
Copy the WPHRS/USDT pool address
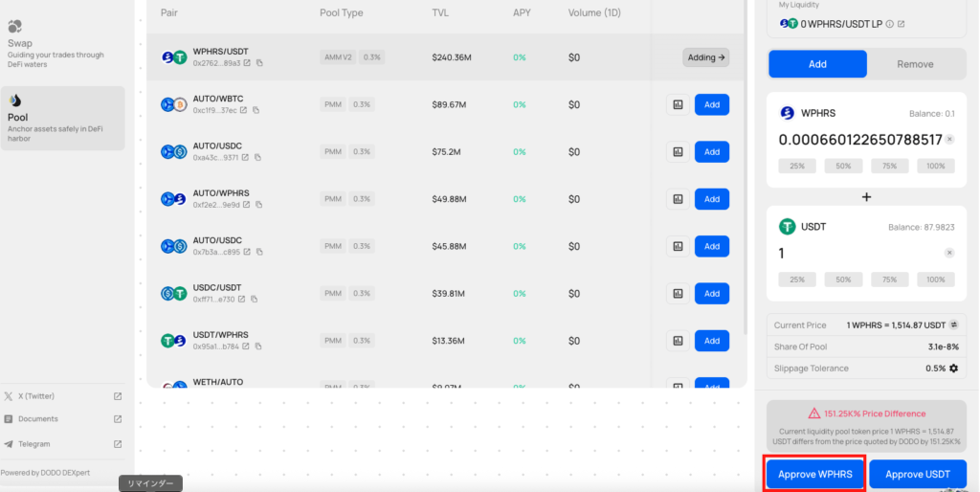tap(259, 63)
